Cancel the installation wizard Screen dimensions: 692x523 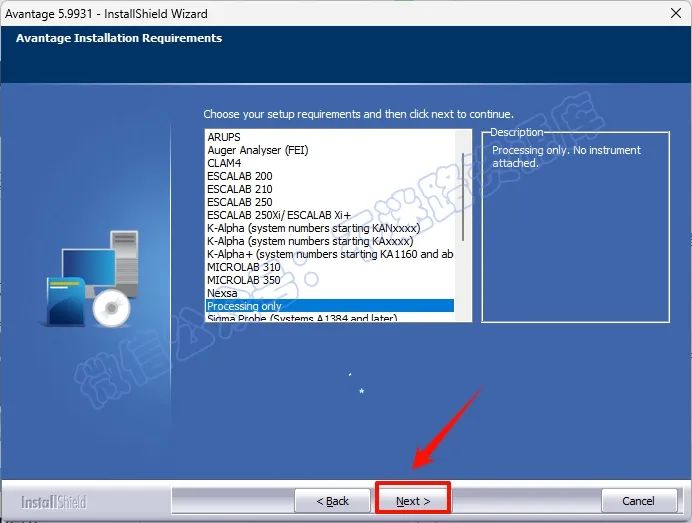point(638,501)
